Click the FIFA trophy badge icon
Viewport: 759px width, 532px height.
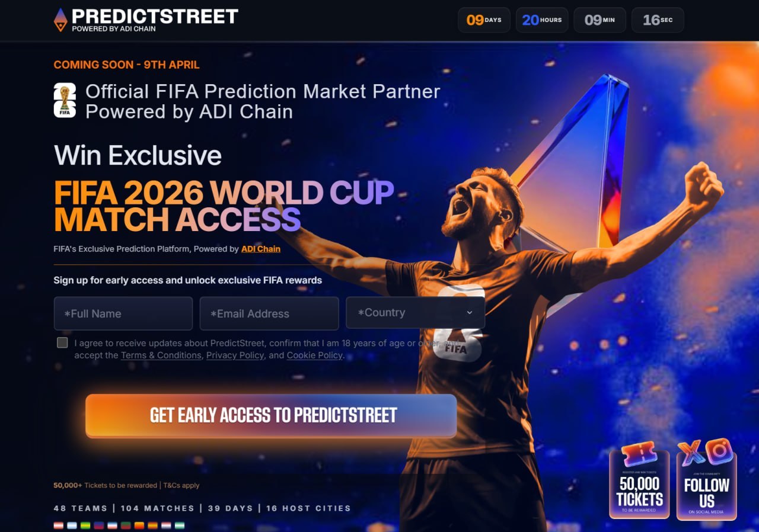coord(65,100)
